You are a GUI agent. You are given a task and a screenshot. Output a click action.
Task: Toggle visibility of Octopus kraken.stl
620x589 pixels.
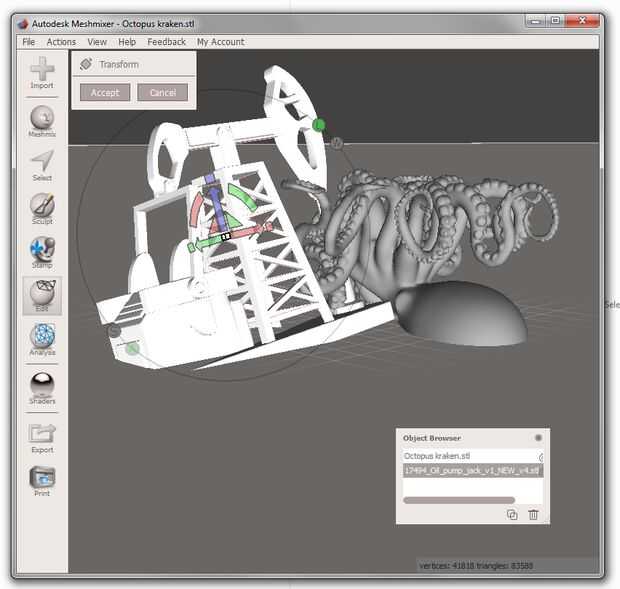tap(541, 457)
